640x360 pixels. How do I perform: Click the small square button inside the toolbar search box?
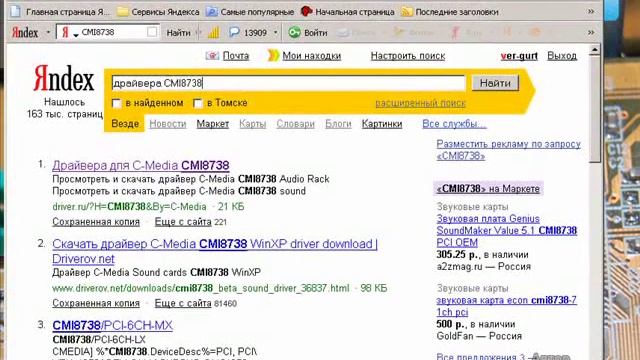pyautogui.click(x=152, y=32)
